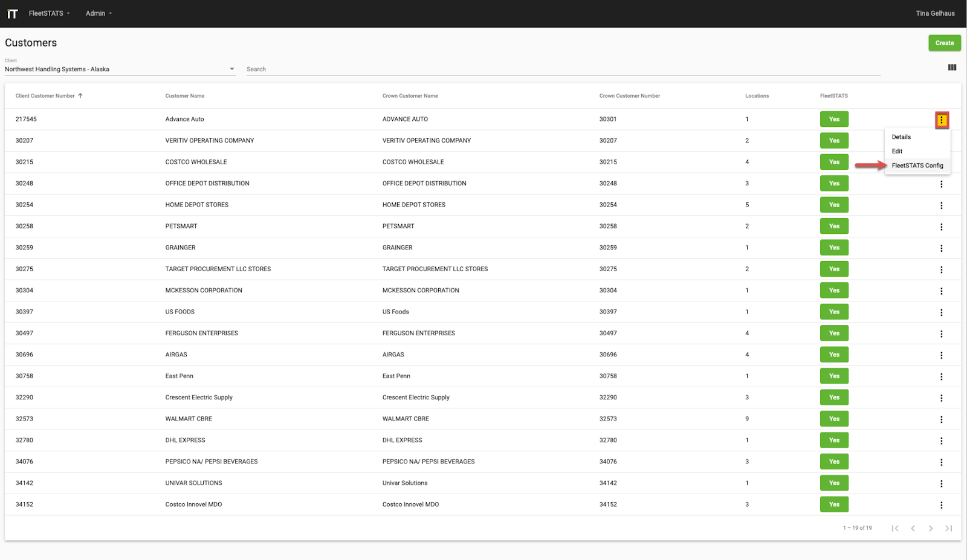Click Yes badge for COSTCO WHOLESALE

[x=834, y=162]
